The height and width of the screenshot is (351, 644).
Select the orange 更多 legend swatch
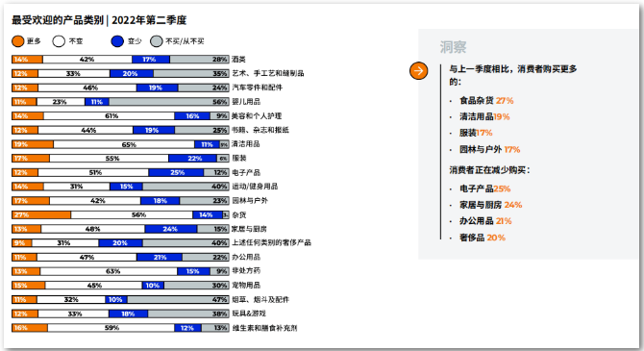18,41
